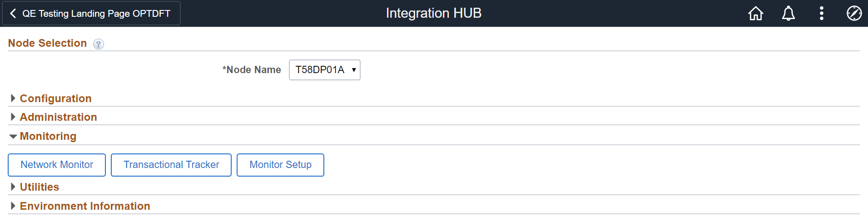Click the back chevron arrow icon
Image resolution: width=868 pixels, height=222 pixels.
13,14
